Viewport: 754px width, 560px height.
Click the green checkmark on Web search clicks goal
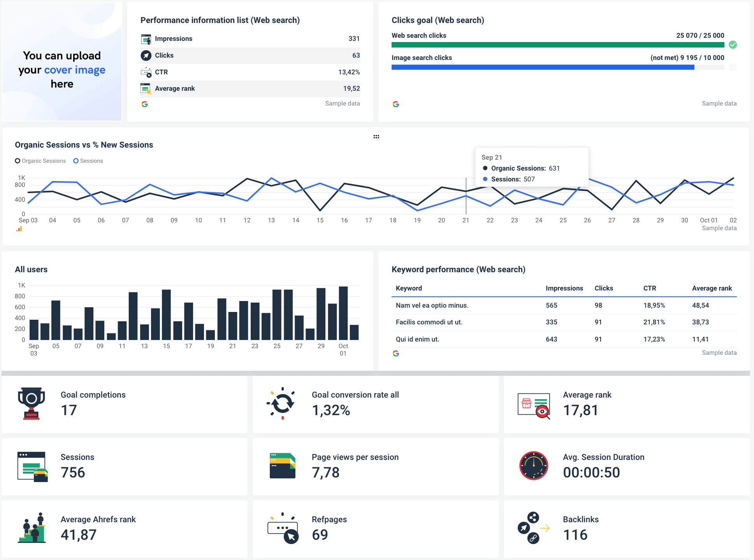733,45
